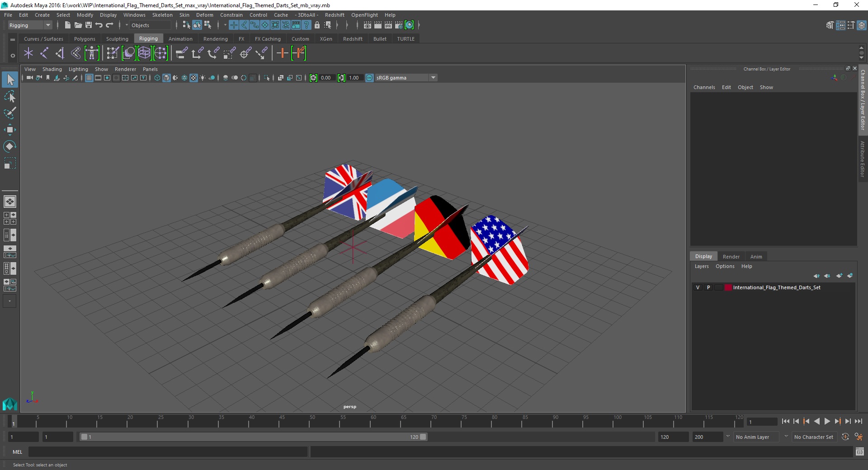868x470 pixels.
Task: Expand the snap options arrow before snap icons
Action: click(225, 25)
